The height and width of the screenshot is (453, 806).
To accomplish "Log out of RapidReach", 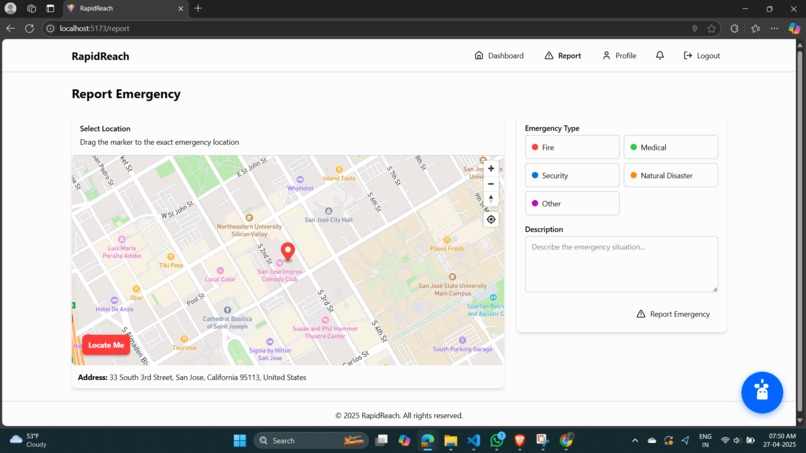I will click(x=701, y=56).
